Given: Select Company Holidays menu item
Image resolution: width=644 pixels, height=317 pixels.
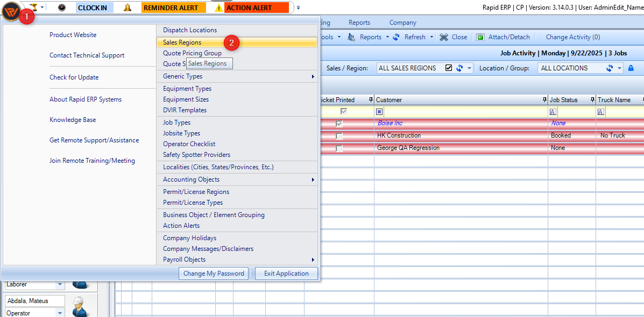Looking at the screenshot, I should click(237, 238).
